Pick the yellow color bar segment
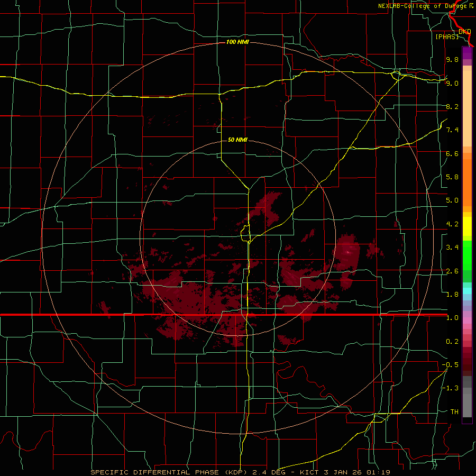The width and height of the screenshot is (476, 476). point(467,226)
